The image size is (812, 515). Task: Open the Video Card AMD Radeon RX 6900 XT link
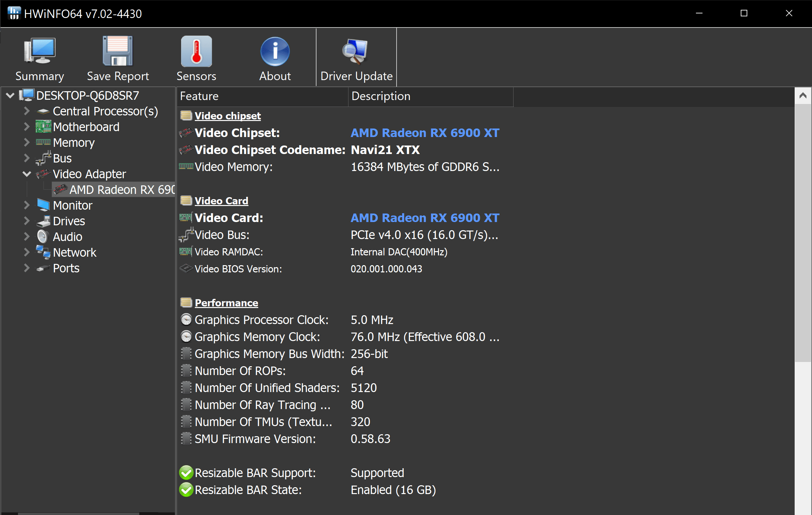point(425,218)
